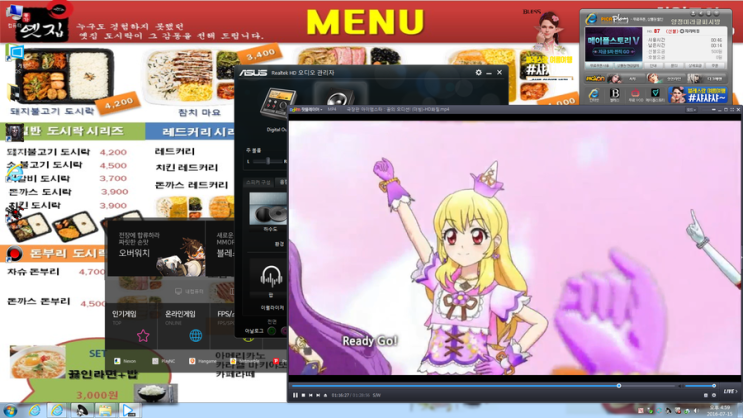Click the pink star icon under 인기게임
743x418 pixels.
[143, 336]
